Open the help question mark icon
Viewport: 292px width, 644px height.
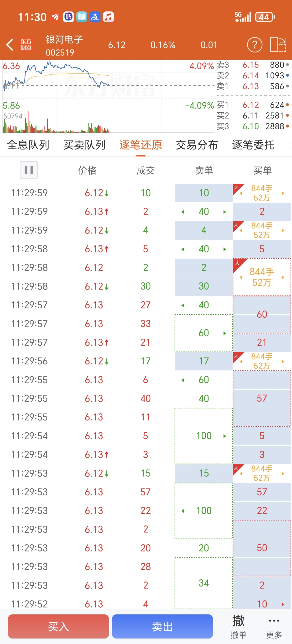[255, 45]
